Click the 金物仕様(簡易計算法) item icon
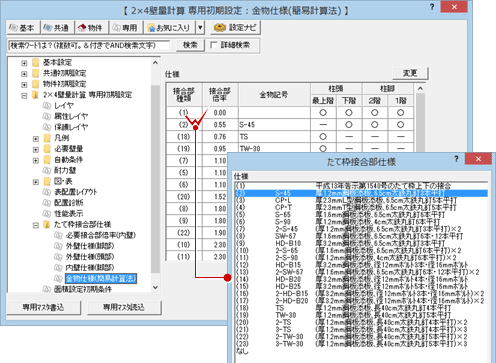Image resolution: width=496 pixels, height=363 pixels. (x=59, y=278)
